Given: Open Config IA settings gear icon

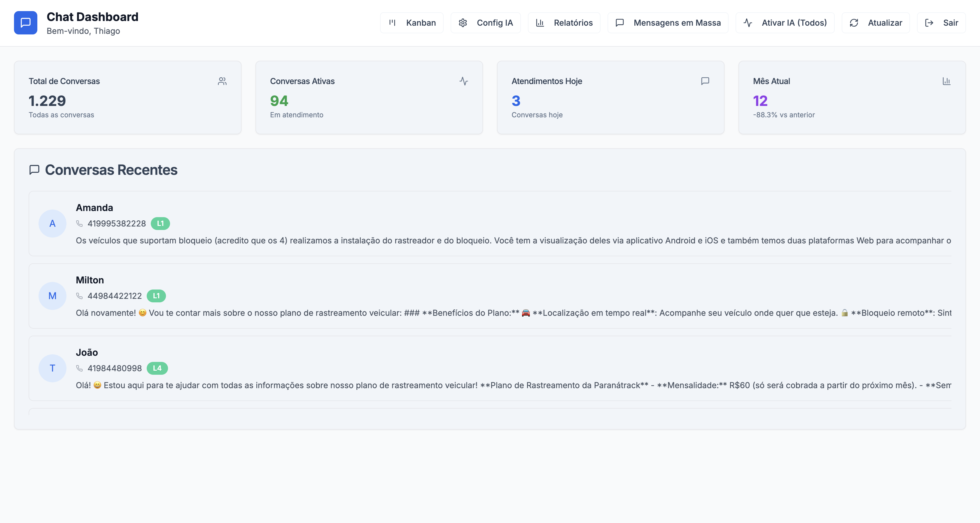Looking at the screenshot, I should [x=463, y=22].
